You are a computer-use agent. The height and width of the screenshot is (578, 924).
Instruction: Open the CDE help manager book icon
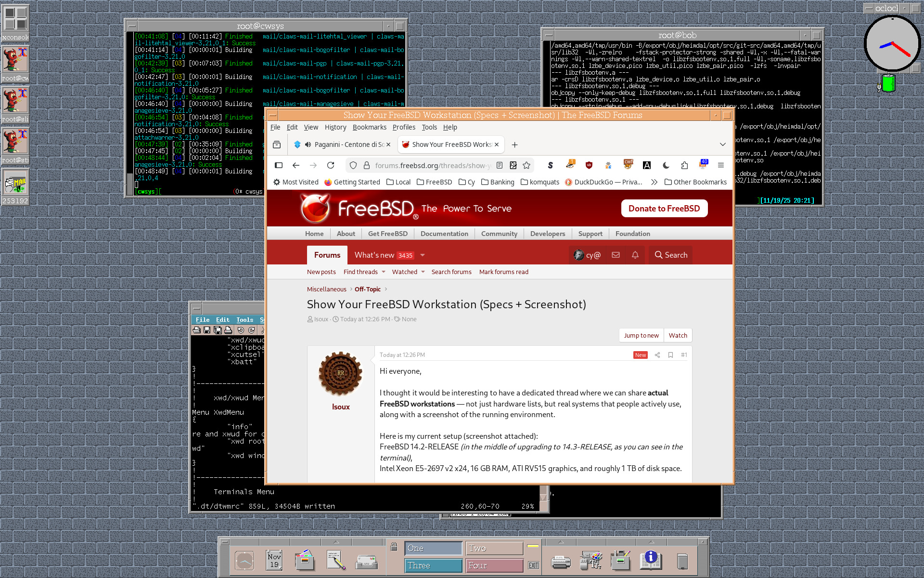[x=651, y=561]
